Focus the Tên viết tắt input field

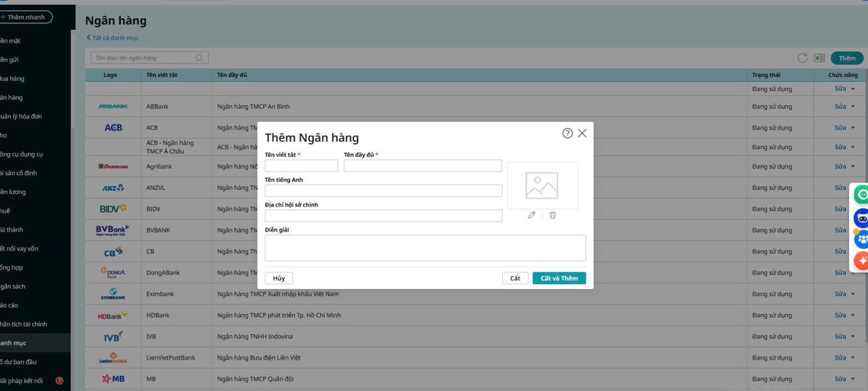pos(302,166)
